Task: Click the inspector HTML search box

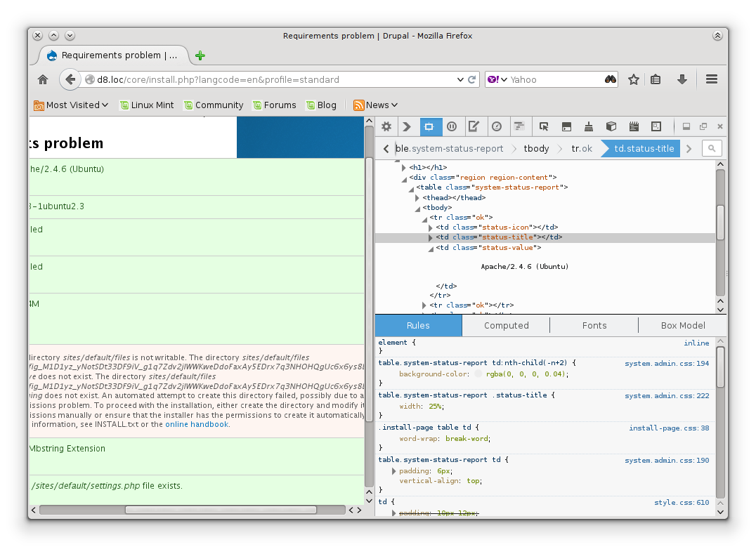Action: (712, 148)
